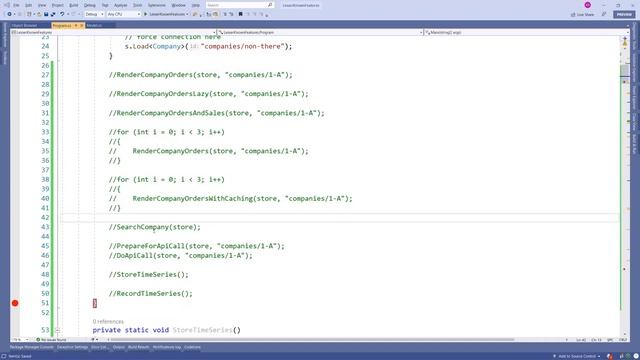Close the Program.cs tab

(81, 25)
